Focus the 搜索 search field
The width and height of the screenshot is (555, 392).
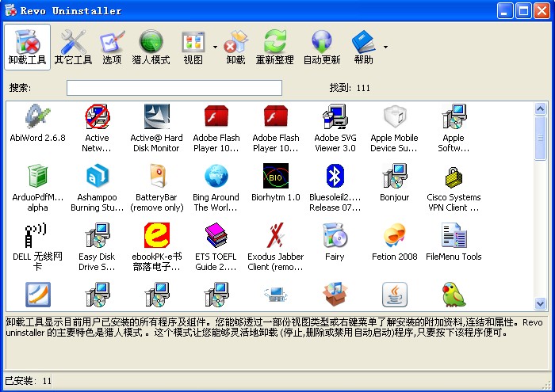click(174, 88)
